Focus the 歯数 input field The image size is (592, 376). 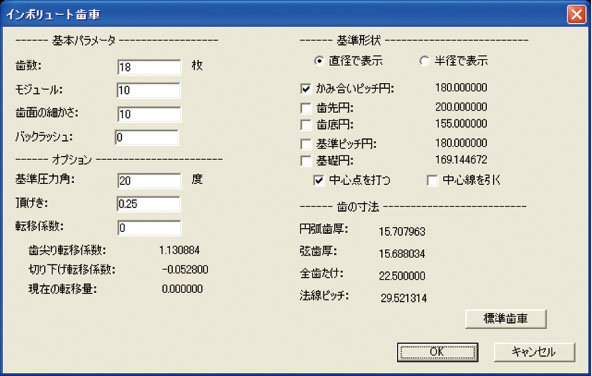coord(149,67)
